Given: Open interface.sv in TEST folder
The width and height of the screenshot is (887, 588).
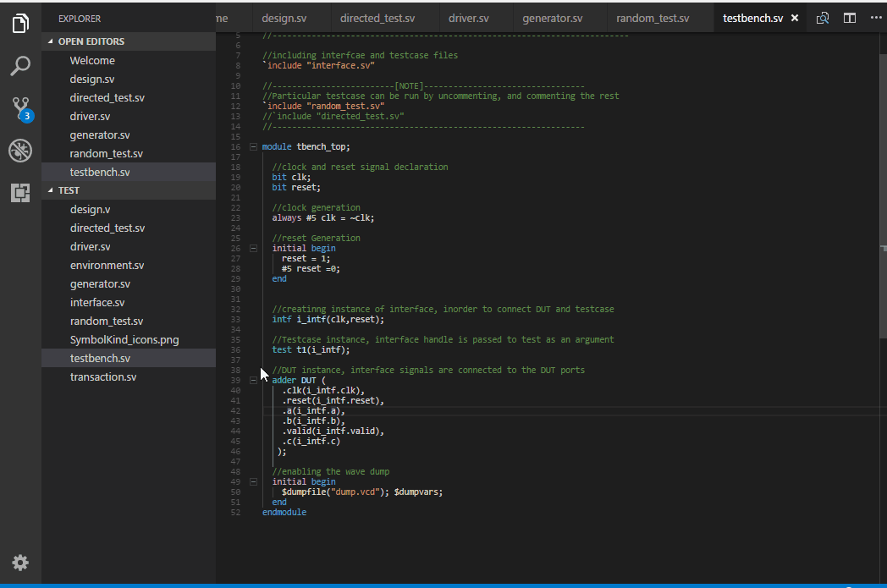Looking at the screenshot, I should (129, 303).
